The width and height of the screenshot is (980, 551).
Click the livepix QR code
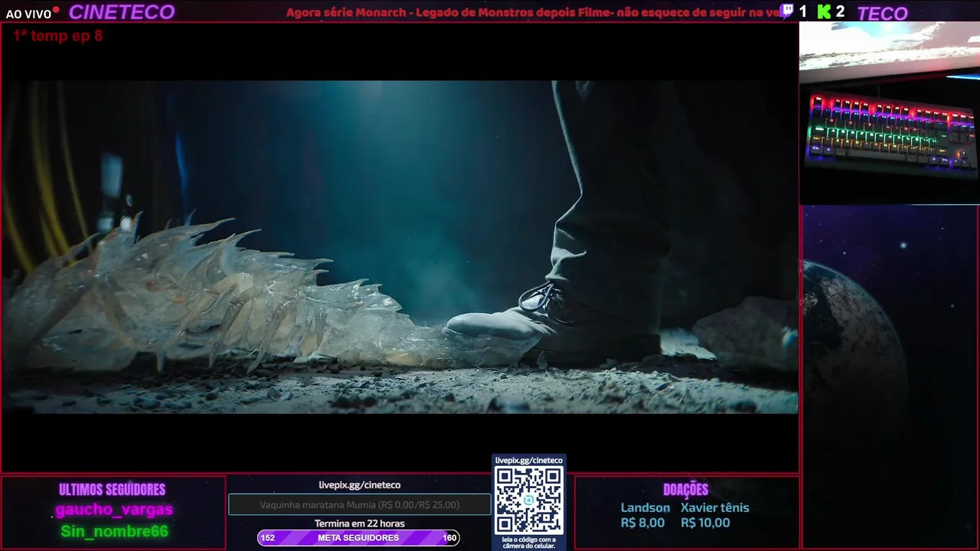pyautogui.click(x=529, y=500)
